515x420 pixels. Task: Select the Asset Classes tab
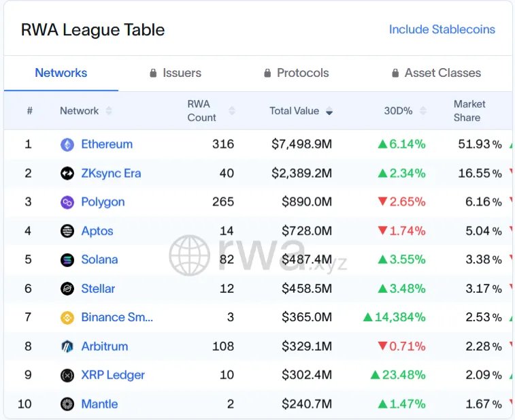tap(436, 73)
